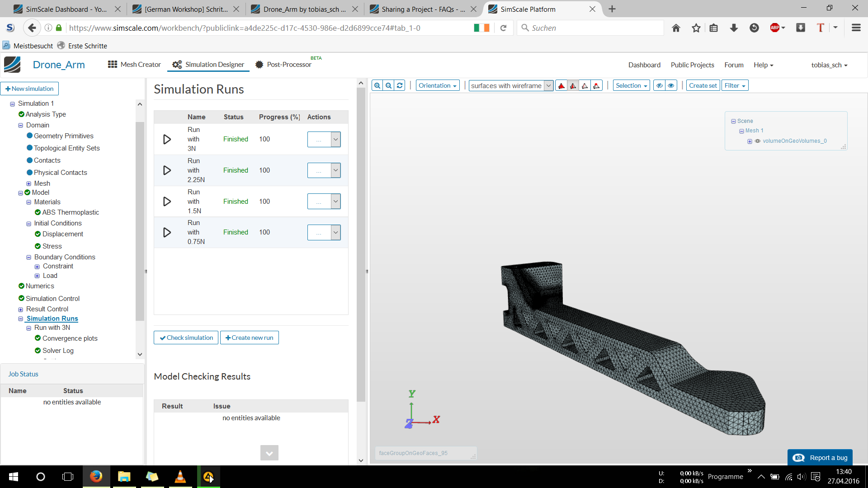Click the face selection mode icon
The height and width of the screenshot is (488, 868).
(573, 85)
